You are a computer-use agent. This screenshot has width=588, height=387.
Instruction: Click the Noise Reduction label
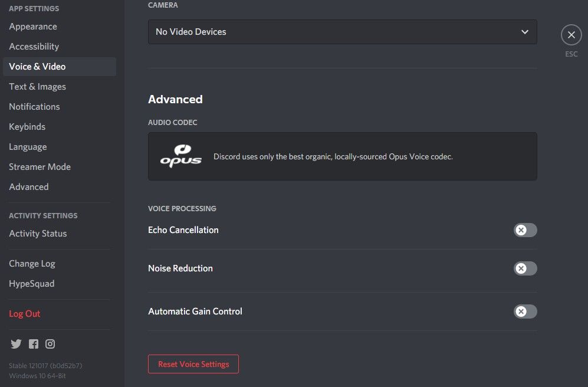pyautogui.click(x=180, y=268)
